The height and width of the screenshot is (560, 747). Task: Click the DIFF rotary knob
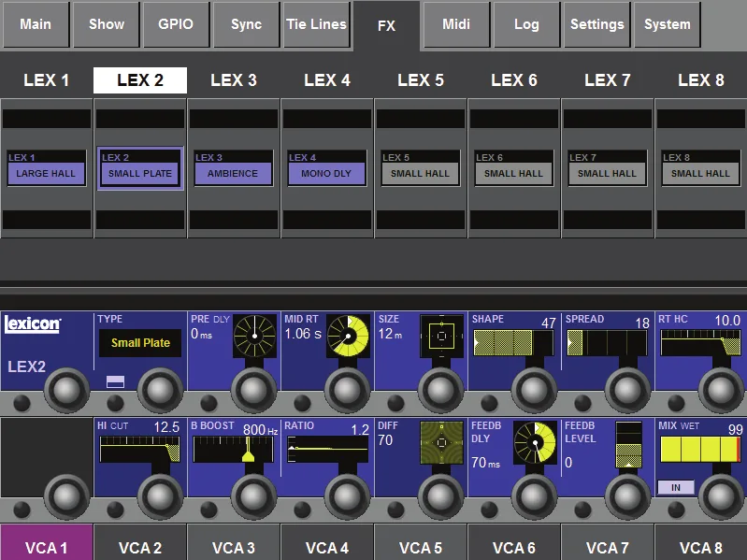[x=440, y=496]
